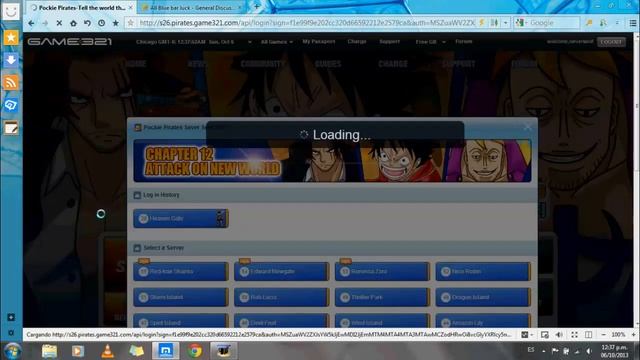
Task: Open the Downloads arrow in sidebar
Action: pyautogui.click(x=11, y=60)
